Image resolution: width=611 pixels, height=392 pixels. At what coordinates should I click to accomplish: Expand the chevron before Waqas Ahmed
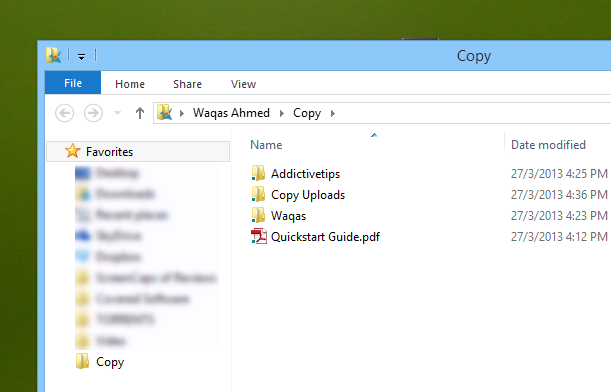[x=182, y=113]
